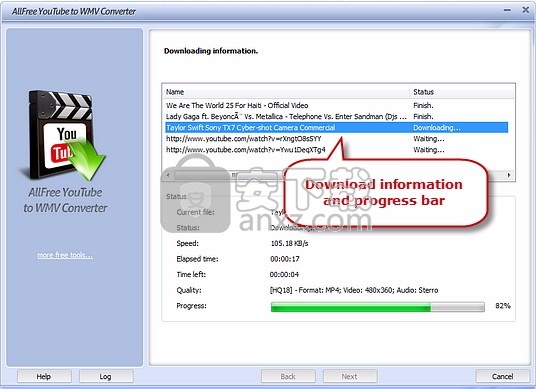The width and height of the screenshot is (536, 389).
Task: Click the Name column header
Action: coord(286,92)
